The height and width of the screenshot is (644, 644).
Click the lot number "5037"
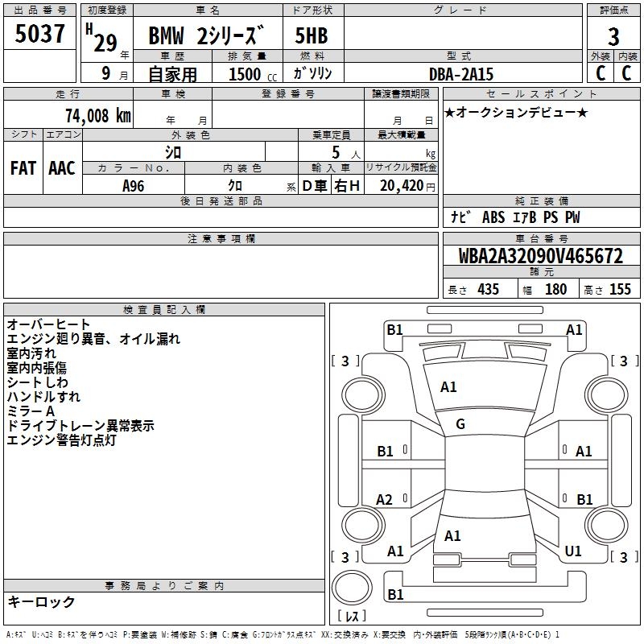click(x=39, y=34)
